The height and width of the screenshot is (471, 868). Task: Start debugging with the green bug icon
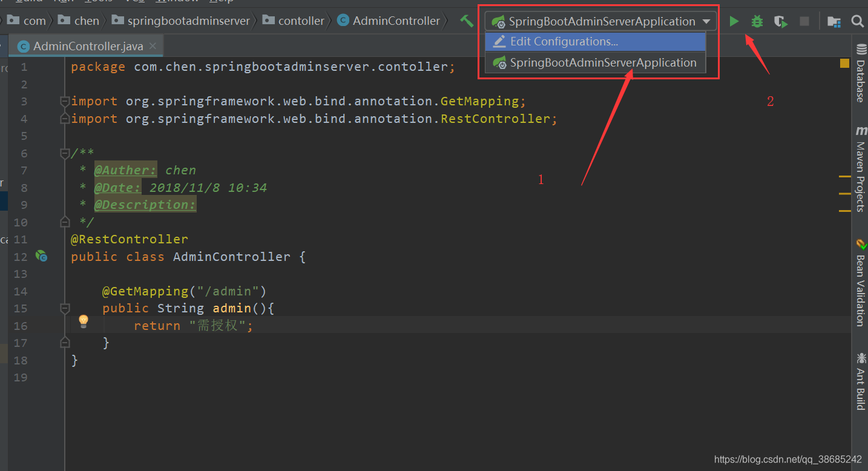point(757,22)
